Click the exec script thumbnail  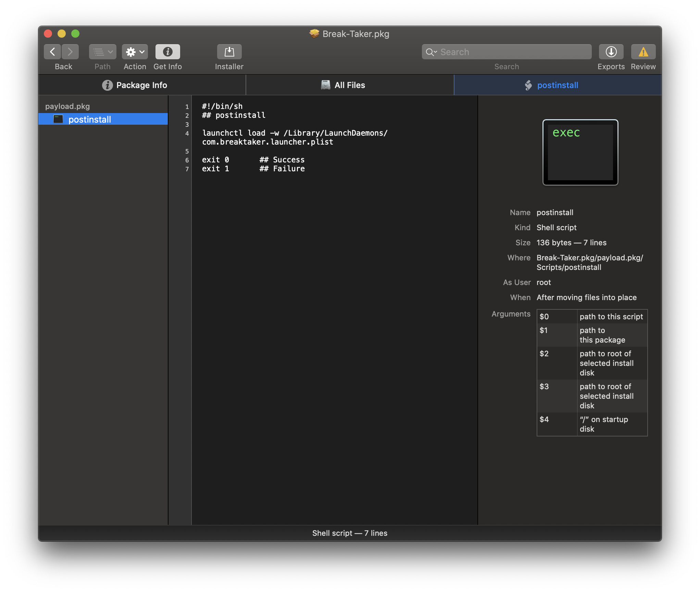point(580,152)
